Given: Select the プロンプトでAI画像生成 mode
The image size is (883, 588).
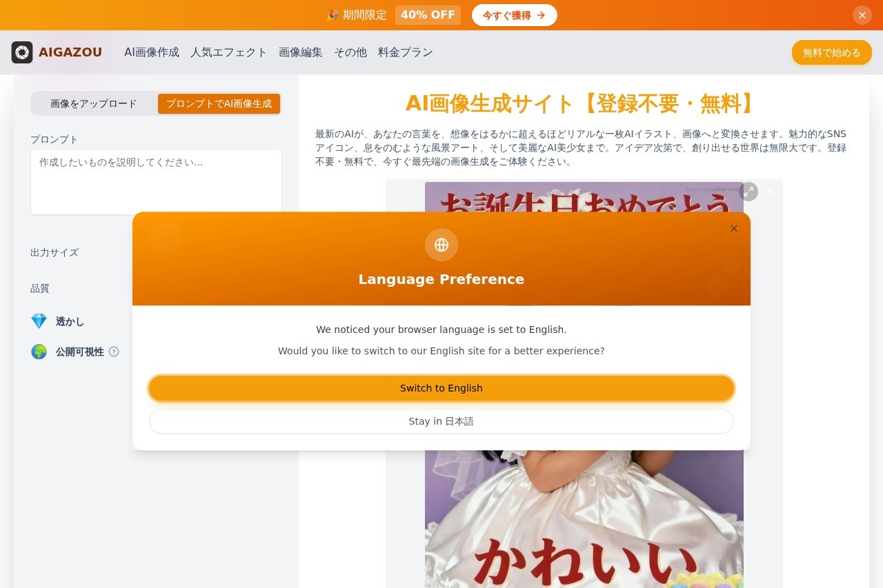Looking at the screenshot, I should click(x=219, y=103).
